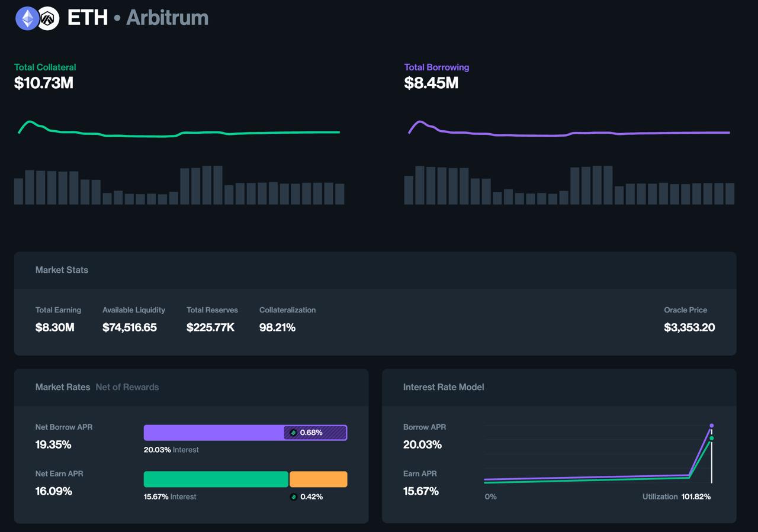Click the Oracle Price value $3,353.20
The height and width of the screenshot is (532, 758).
click(x=689, y=327)
